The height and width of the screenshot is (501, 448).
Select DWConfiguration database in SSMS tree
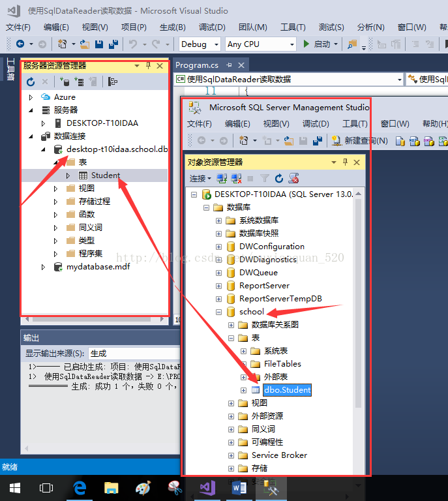point(272,247)
